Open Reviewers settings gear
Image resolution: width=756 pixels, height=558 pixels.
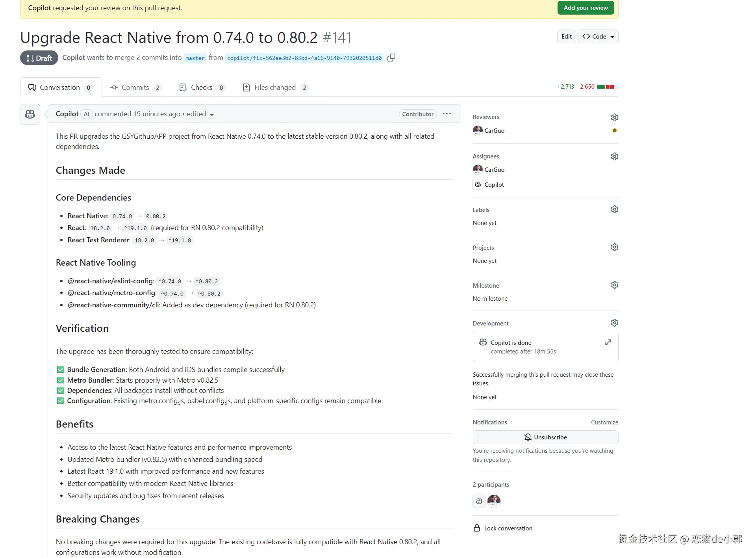click(x=614, y=117)
